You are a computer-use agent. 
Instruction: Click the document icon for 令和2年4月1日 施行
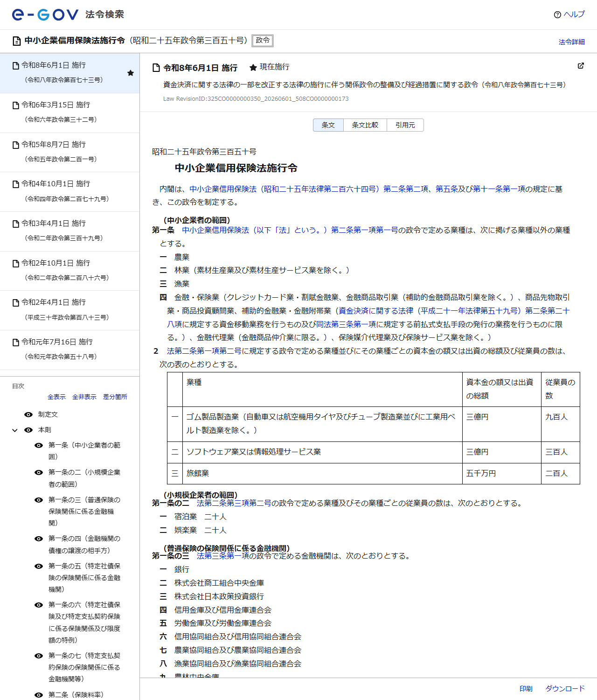16,303
